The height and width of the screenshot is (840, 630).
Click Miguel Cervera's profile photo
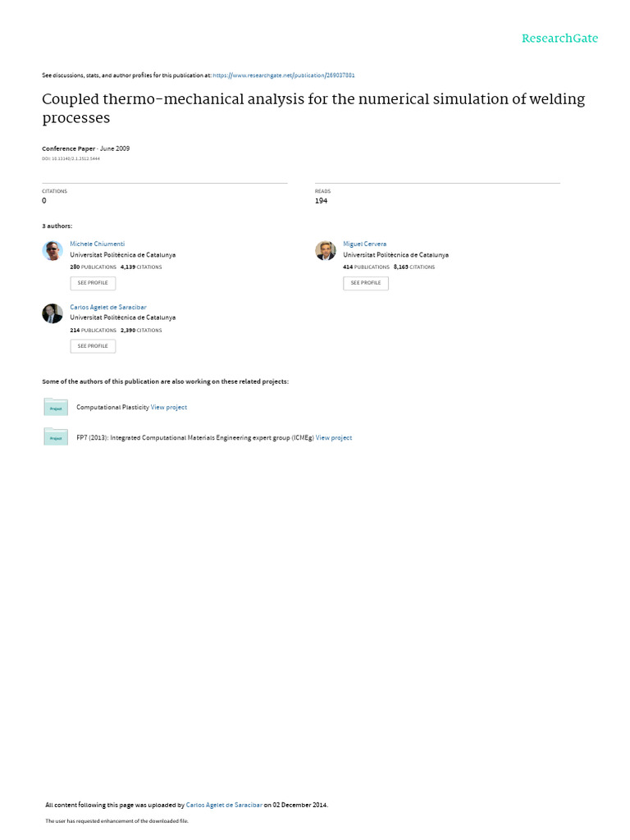[x=325, y=251]
